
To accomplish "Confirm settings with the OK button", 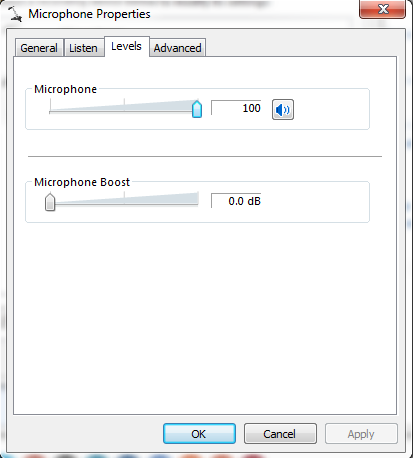I will point(199,434).
